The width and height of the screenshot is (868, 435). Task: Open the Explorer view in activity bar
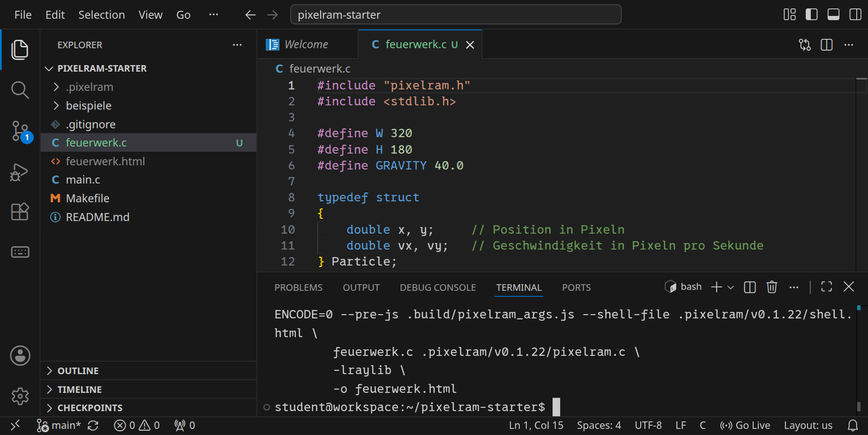(x=20, y=50)
